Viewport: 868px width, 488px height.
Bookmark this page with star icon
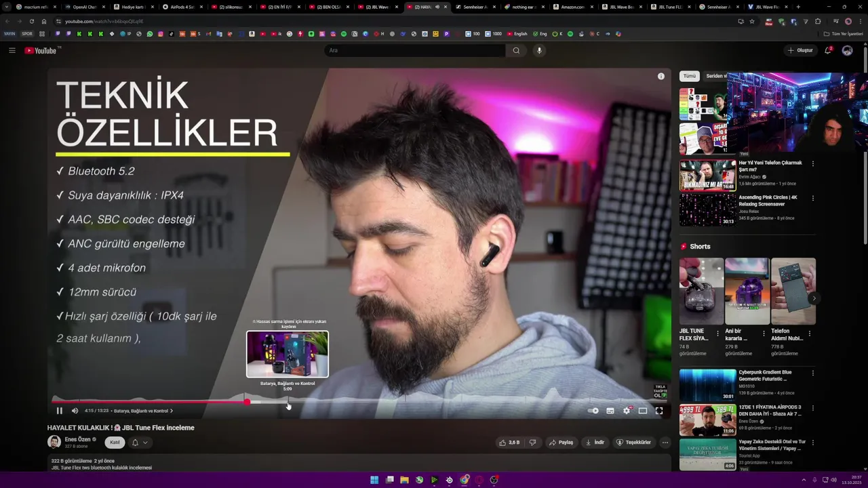752,21
